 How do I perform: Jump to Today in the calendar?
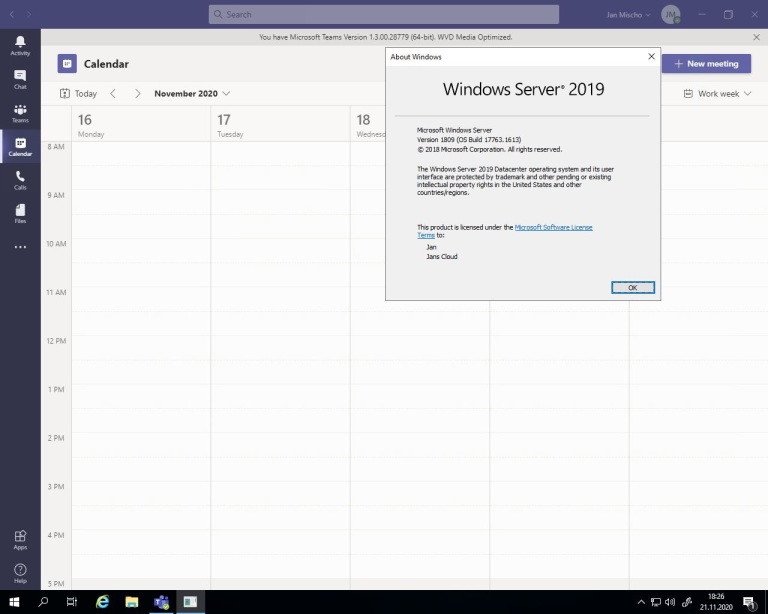coord(78,94)
